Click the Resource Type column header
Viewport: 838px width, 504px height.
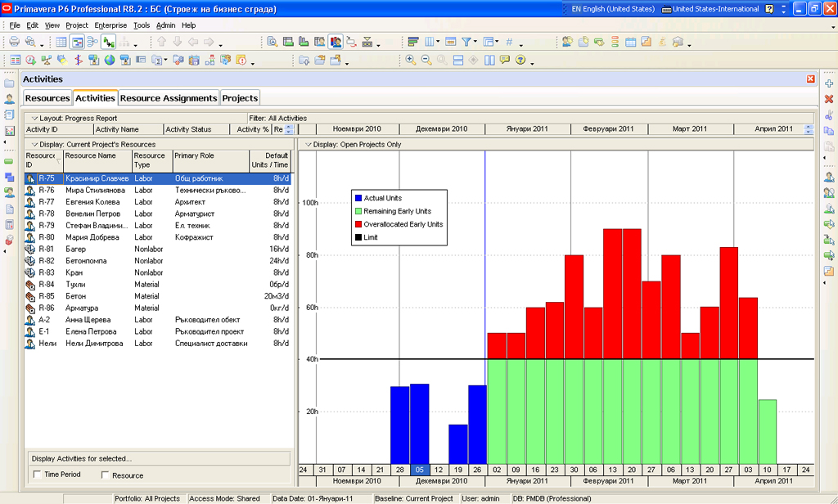pos(152,160)
